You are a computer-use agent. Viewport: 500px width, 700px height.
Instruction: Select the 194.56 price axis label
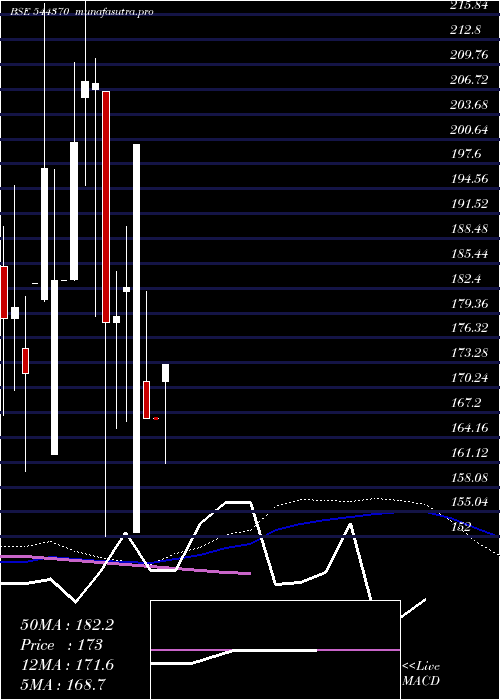tap(471, 179)
